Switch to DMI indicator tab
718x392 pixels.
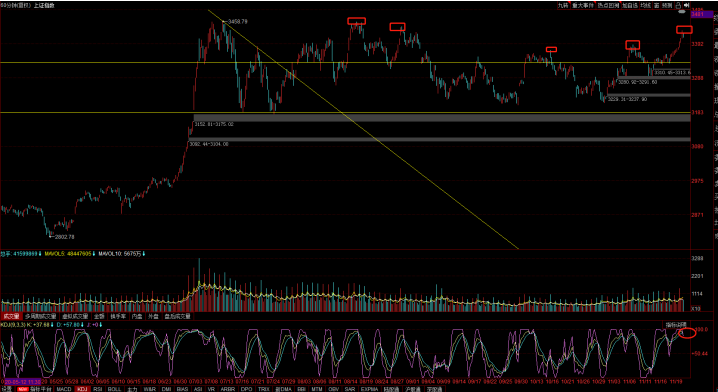click(167, 389)
